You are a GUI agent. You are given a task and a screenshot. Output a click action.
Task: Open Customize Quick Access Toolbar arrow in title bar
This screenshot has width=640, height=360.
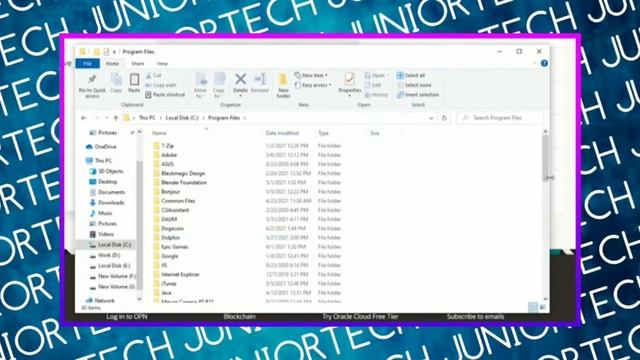[114, 52]
